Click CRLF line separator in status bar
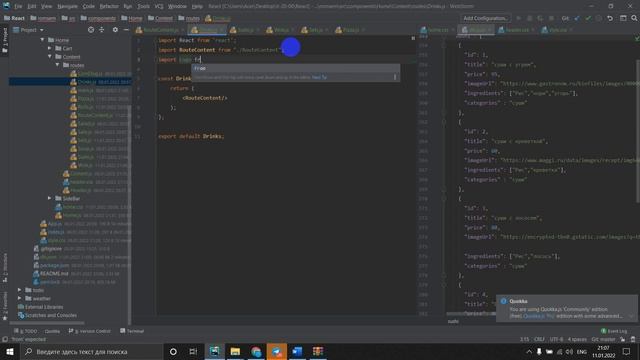 tap(539, 340)
